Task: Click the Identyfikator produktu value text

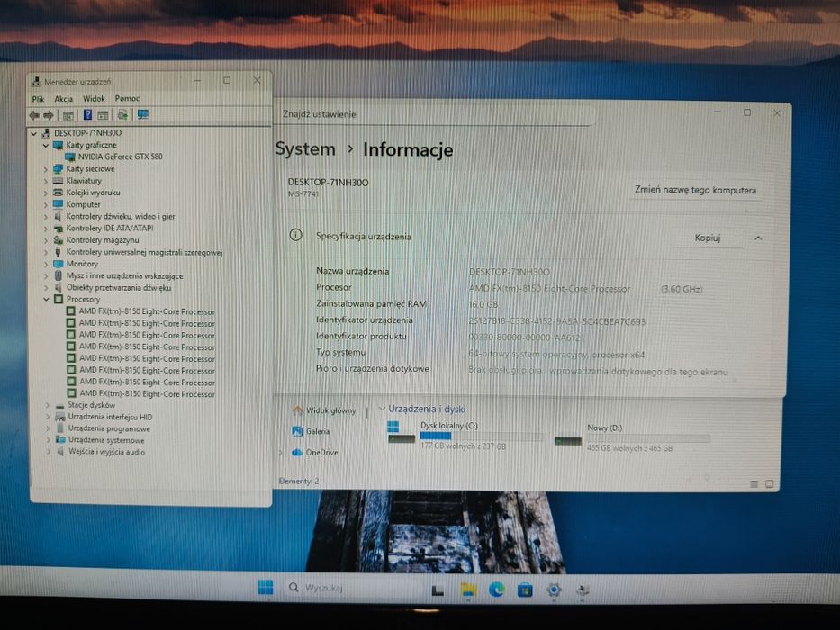Action: [525, 337]
